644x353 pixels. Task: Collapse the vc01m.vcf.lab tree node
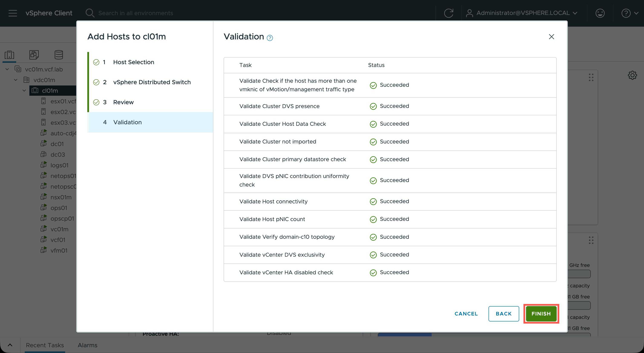pos(7,69)
